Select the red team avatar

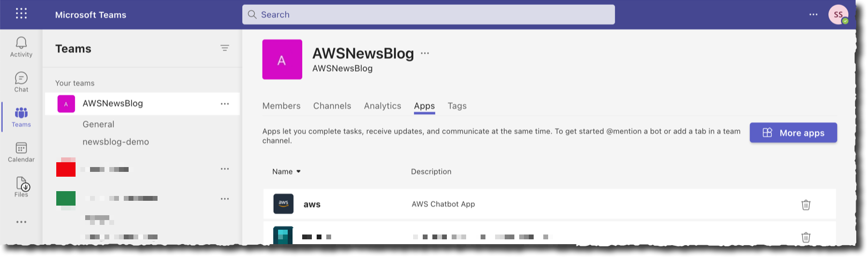click(66, 168)
